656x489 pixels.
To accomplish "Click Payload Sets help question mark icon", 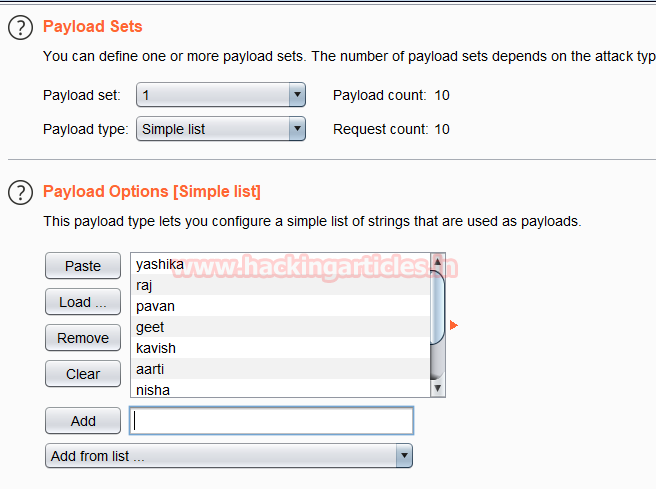I will [20, 27].
